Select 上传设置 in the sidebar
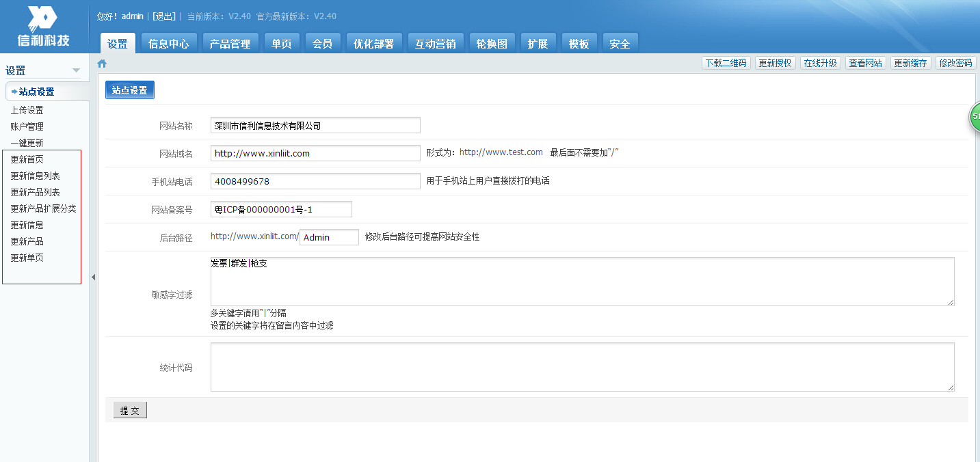The width and height of the screenshot is (980, 462). click(x=27, y=110)
